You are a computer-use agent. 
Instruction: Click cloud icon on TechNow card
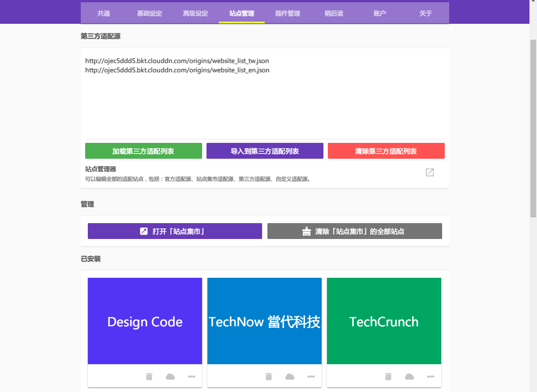(290, 377)
